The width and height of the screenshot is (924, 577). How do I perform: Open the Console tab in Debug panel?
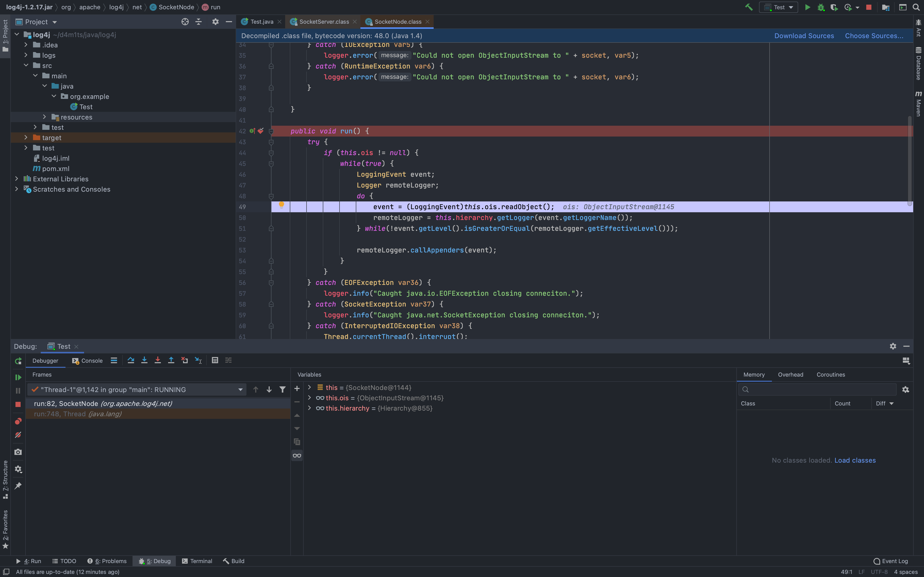[x=87, y=361]
